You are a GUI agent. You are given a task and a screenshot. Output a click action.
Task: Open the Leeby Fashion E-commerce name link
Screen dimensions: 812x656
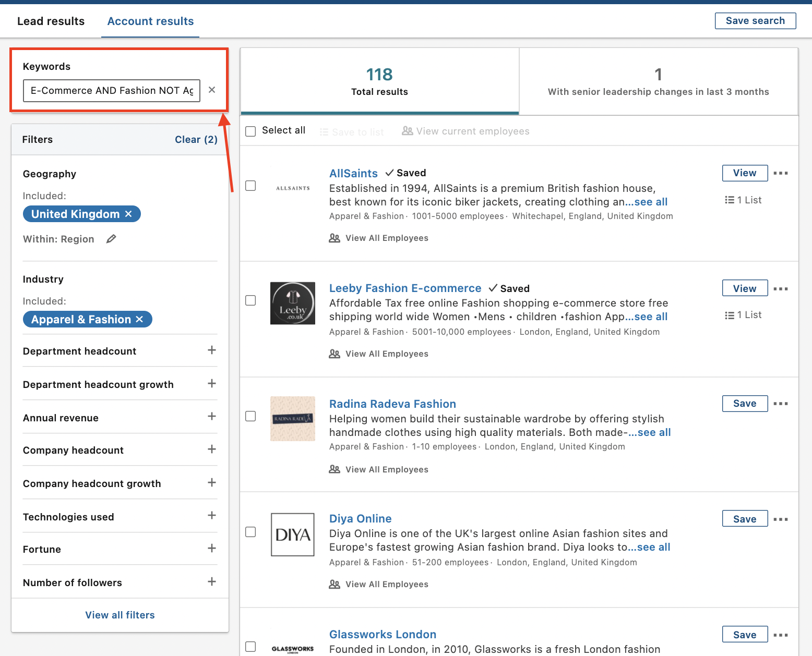pyautogui.click(x=405, y=288)
